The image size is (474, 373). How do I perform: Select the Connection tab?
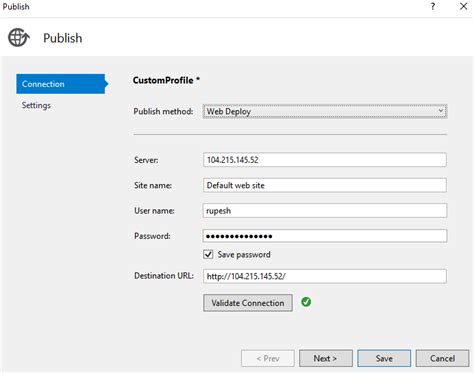coord(62,84)
